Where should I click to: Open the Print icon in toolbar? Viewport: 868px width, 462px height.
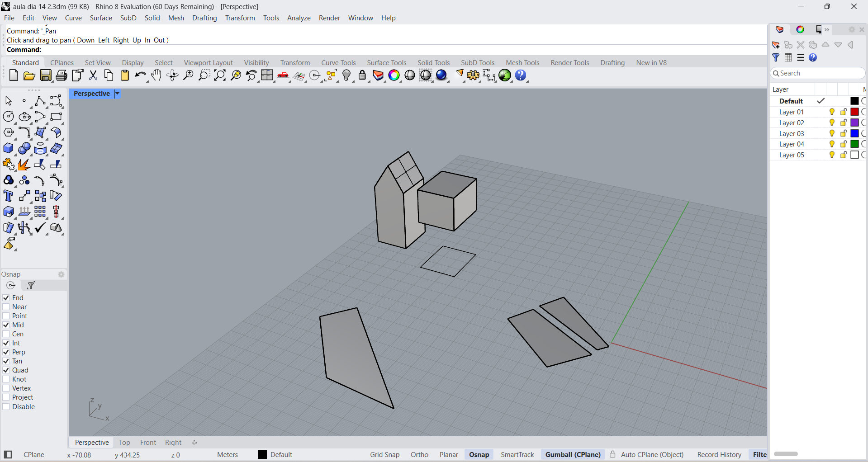point(61,75)
